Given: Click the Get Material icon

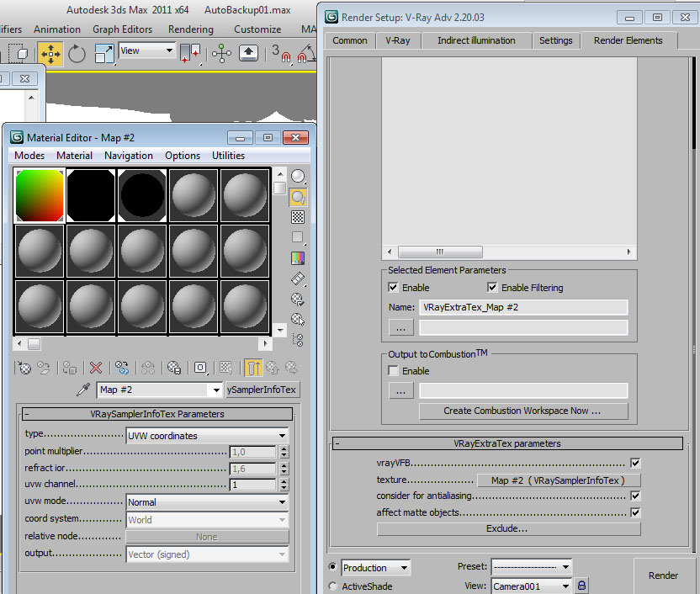Looking at the screenshot, I should point(24,368).
